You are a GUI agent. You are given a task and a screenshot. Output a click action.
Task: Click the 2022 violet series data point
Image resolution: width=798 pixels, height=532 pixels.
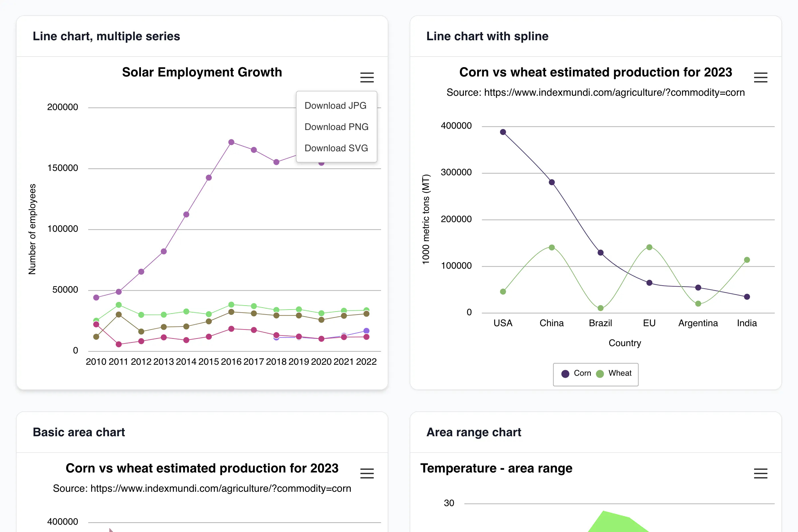click(x=366, y=331)
